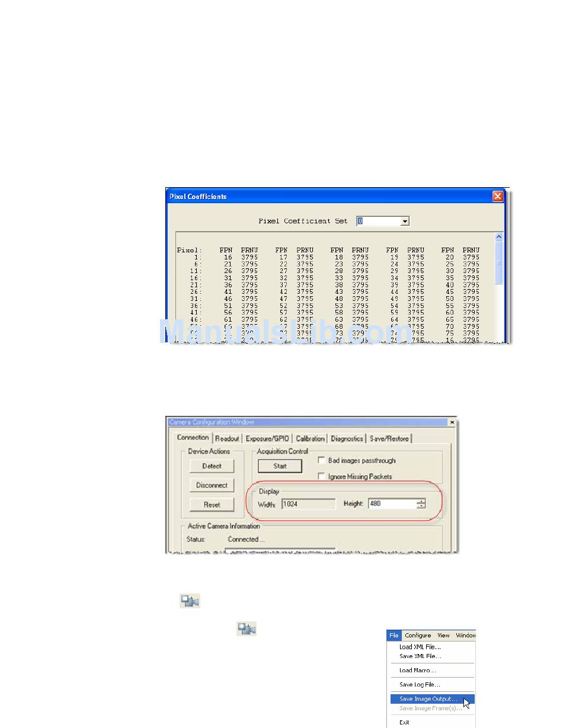This screenshot has width=563, height=728.
Task: Open the Exposure/GPIO tab
Action: [x=268, y=438]
